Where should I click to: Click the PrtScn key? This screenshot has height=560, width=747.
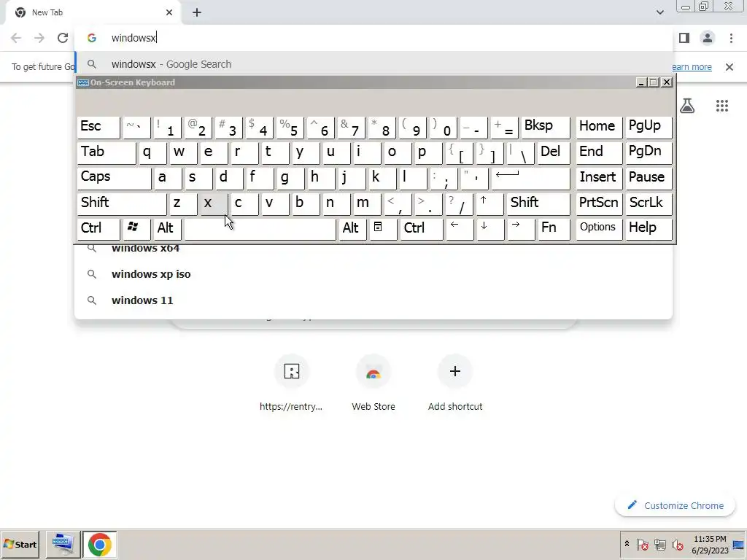point(599,204)
